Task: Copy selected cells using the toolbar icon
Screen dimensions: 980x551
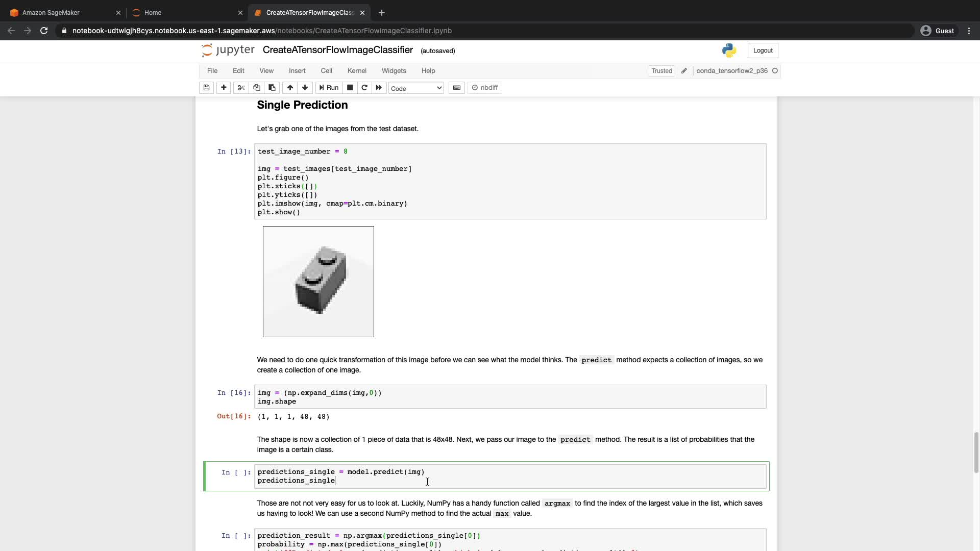Action: pyautogui.click(x=257, y=88)
